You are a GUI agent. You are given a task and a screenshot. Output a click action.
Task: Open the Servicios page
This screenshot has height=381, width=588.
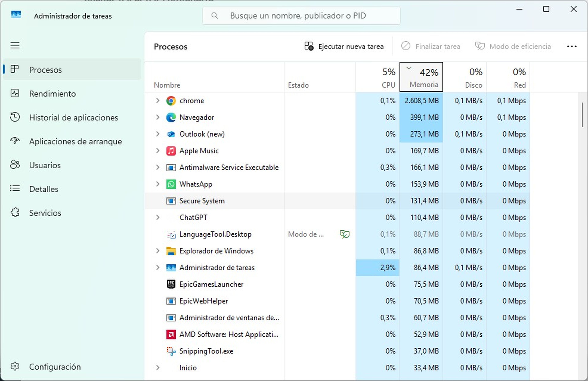(72, 213)
